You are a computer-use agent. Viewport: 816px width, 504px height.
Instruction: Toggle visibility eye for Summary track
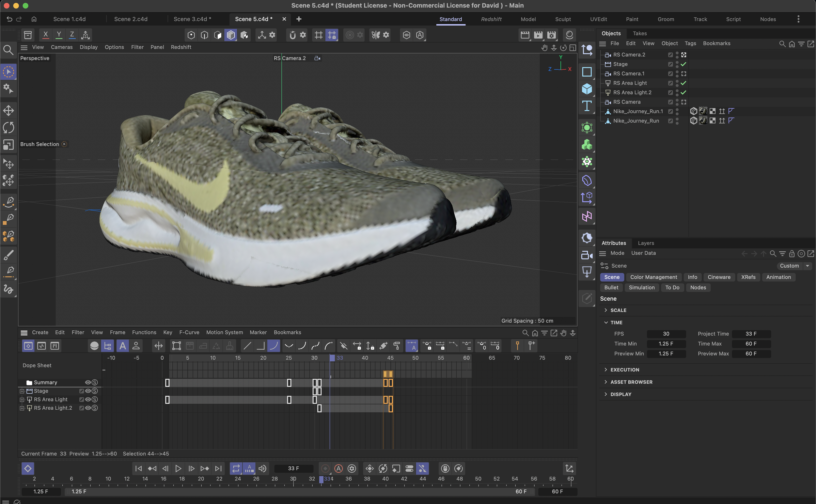[88, 382]
